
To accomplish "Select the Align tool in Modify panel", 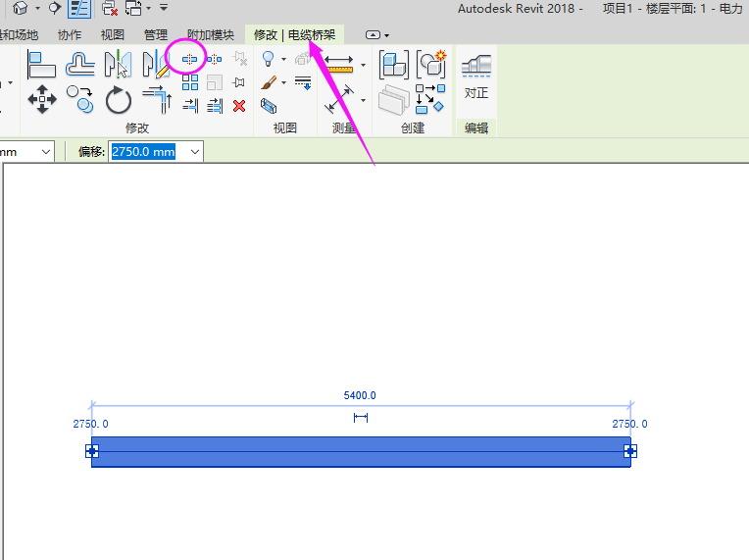I will (41, 65).
